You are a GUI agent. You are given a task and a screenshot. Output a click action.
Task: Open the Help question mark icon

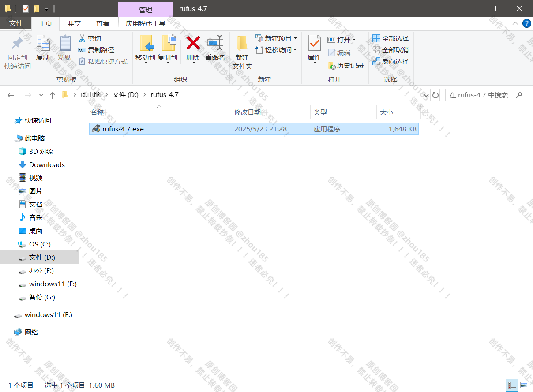pos(526,24)
